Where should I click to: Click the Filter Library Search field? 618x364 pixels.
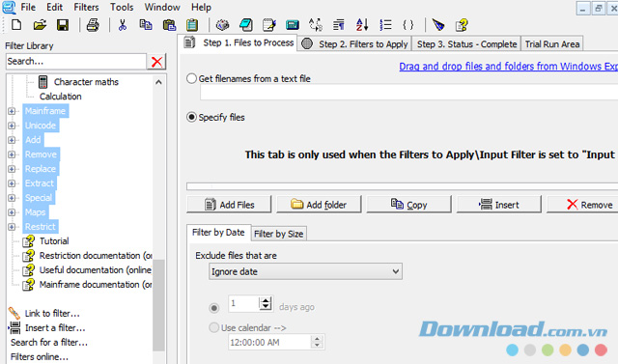tap(76, 62)
